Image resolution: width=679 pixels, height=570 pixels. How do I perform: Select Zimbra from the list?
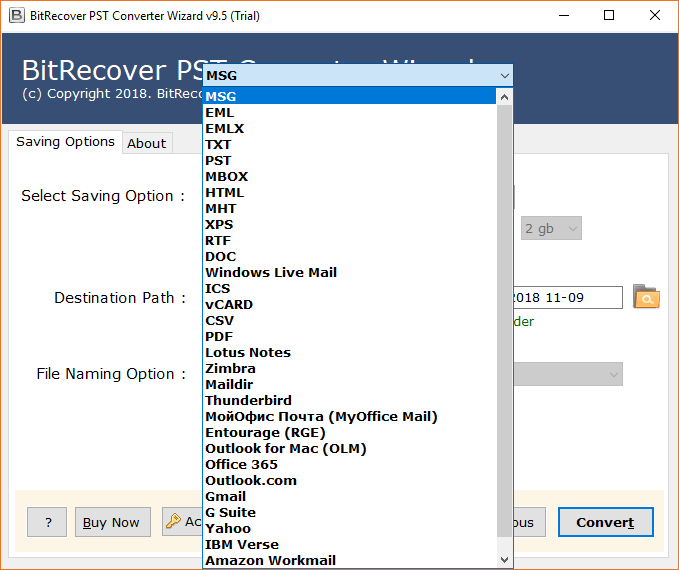click(x=349, y=369)
